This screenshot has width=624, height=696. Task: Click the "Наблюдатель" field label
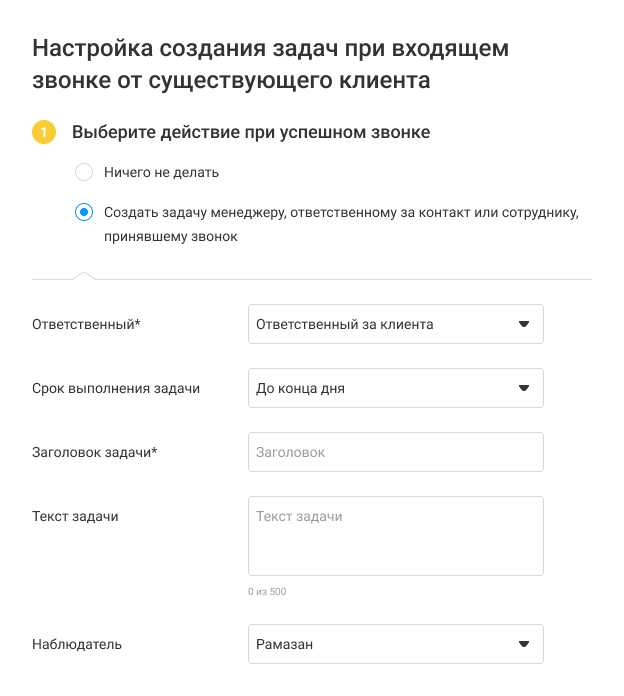click(x=77, y=644)
